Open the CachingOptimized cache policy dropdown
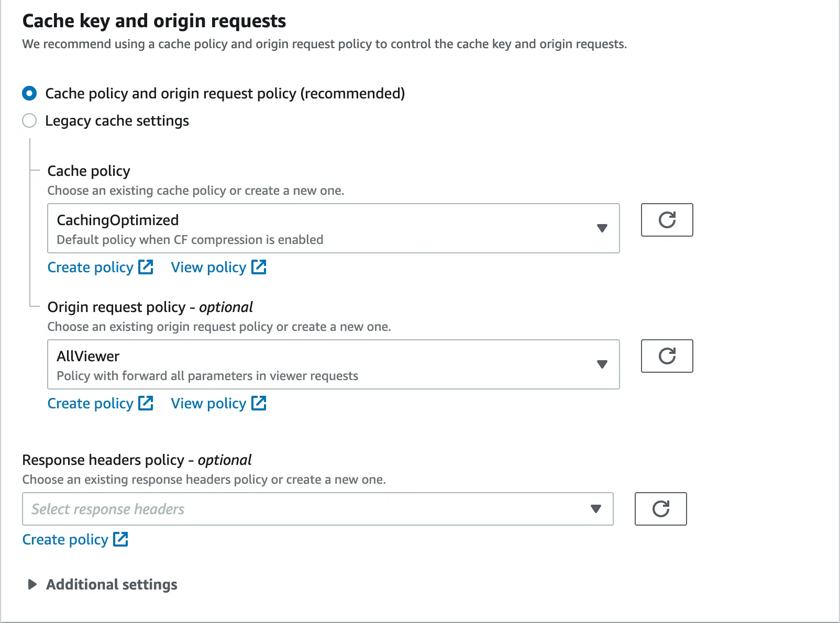The width and height of the screenshot is (840, 623). 333,228
